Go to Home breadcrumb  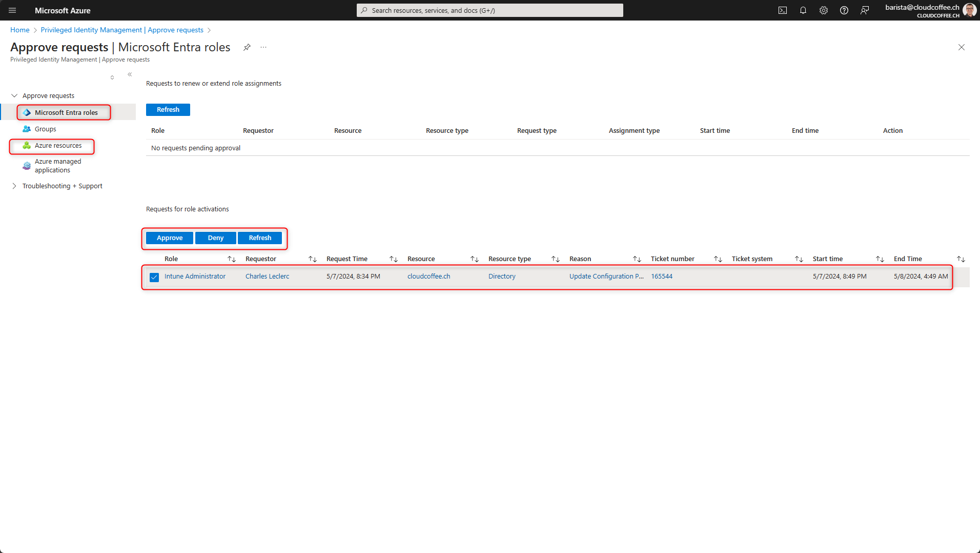pos(20,30)
